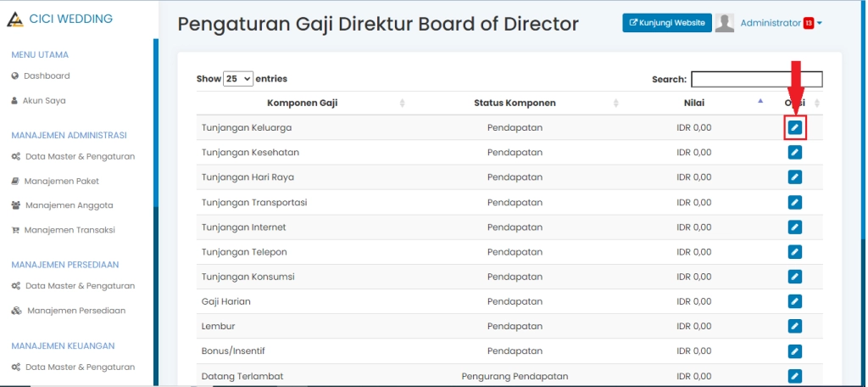
Task: Edit the Tunjangan Kesehatan row
Action: click(x=795, y=153)
